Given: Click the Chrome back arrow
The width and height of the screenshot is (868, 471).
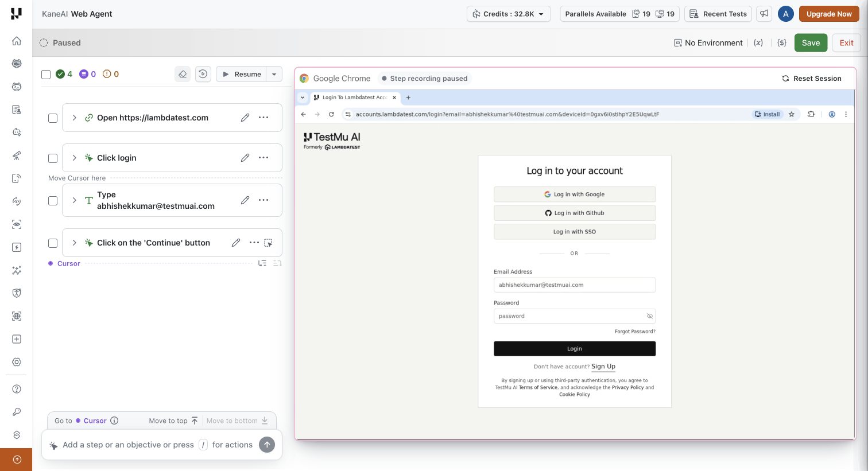Looking at the screenshot, I should tap(304, 114).
